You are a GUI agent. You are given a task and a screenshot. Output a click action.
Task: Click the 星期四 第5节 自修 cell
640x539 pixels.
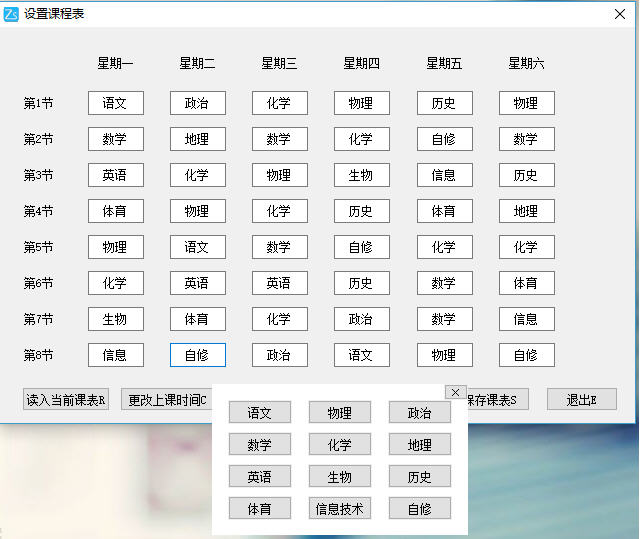361,247
